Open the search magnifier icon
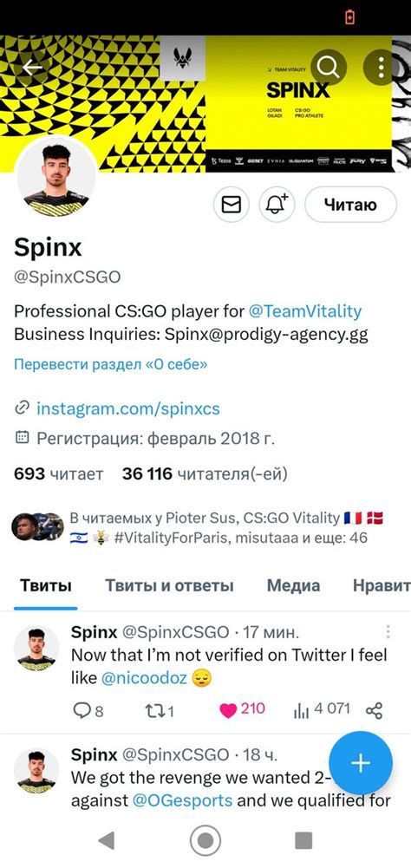 329,68
